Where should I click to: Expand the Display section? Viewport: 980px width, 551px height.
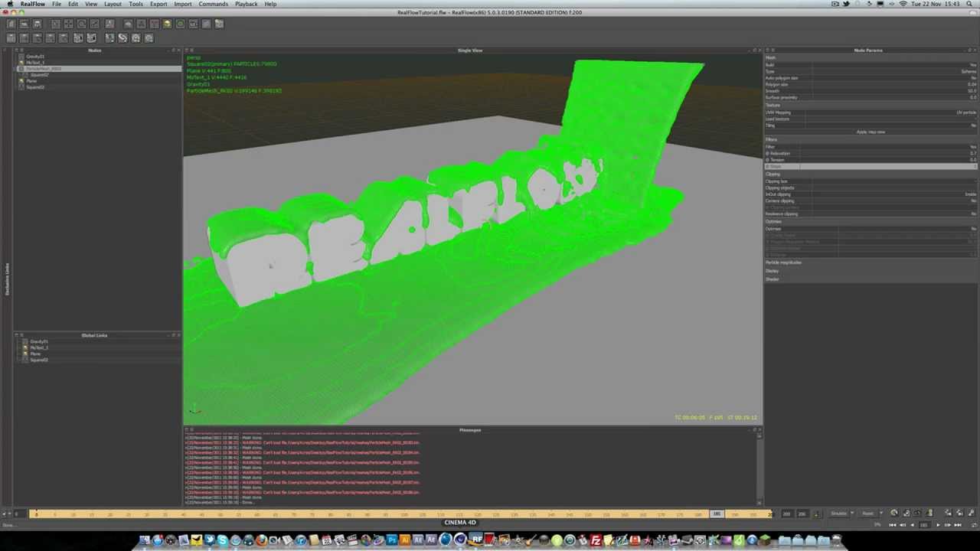tap(871, 271)
